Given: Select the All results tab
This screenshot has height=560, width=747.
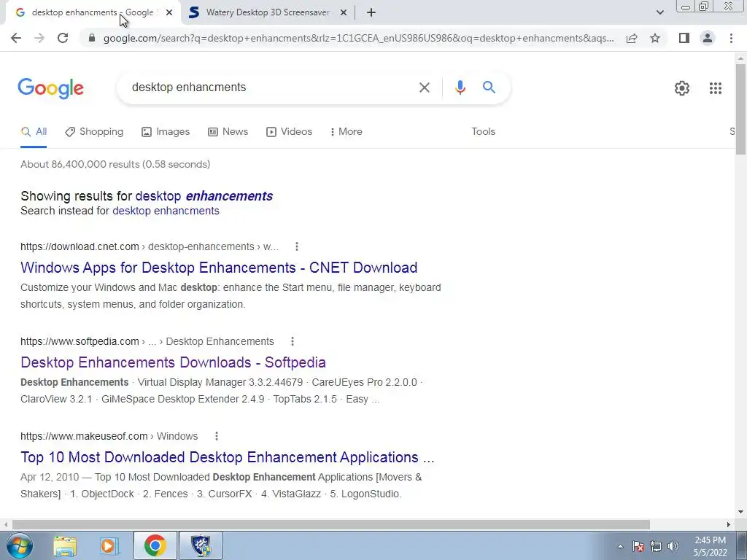Looking at the screenshot, I should (34, 132).
